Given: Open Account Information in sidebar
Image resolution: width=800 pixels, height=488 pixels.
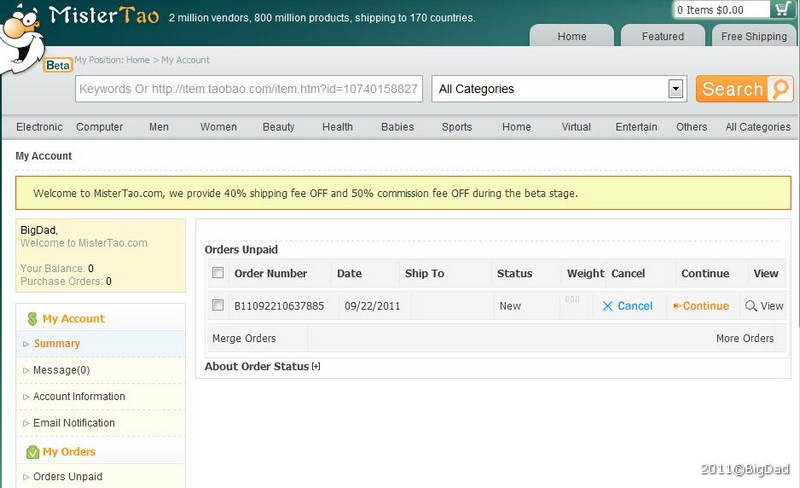Looking at the screenshot, I should point(79,397).
